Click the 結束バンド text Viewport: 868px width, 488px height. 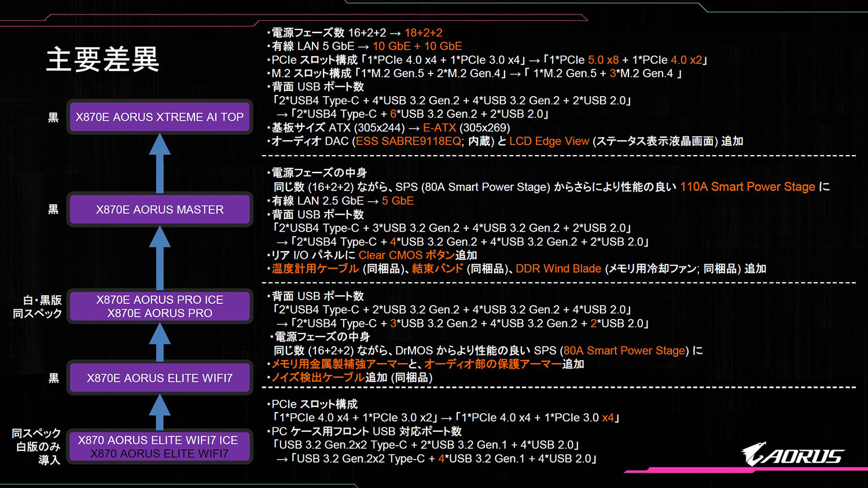coord(437,269)
